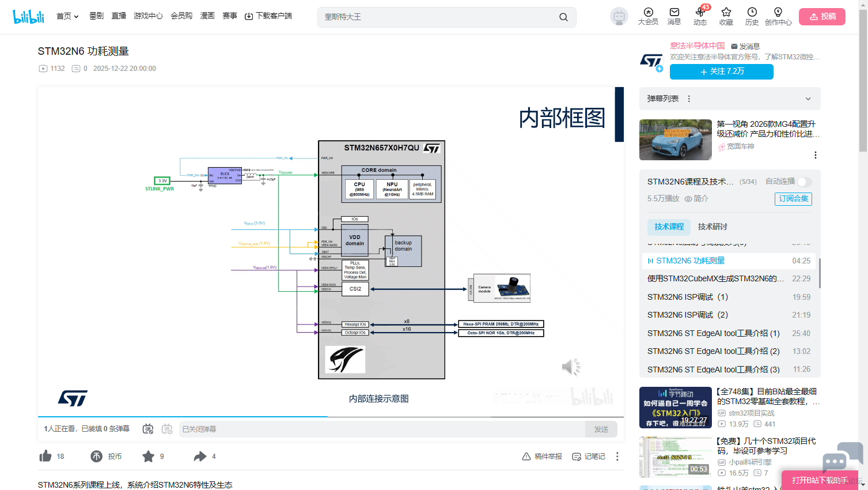Click 订阅合集 subscribe button

[793, 199]
